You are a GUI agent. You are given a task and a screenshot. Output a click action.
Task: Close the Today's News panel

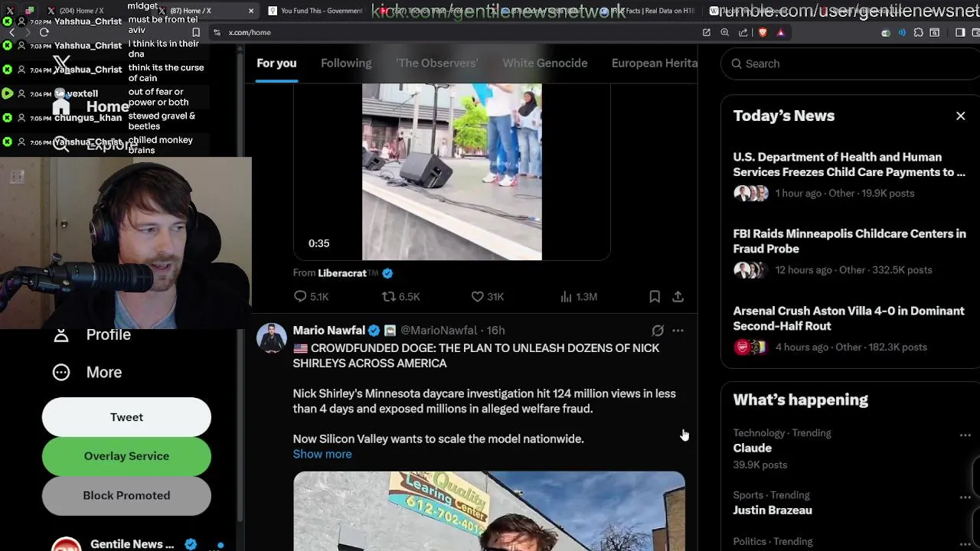tap(960, 116)
